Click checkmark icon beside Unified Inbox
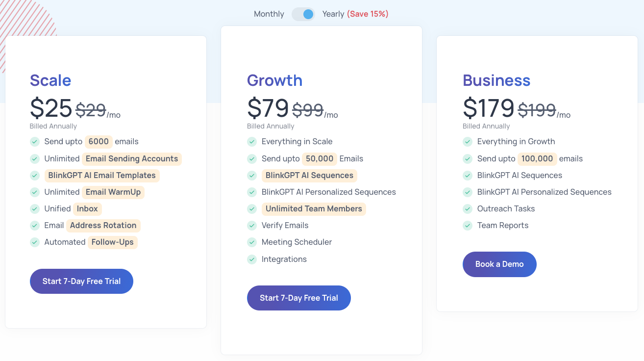The width and height of the screenshot is (644, 361). click(x=35, y=209)
